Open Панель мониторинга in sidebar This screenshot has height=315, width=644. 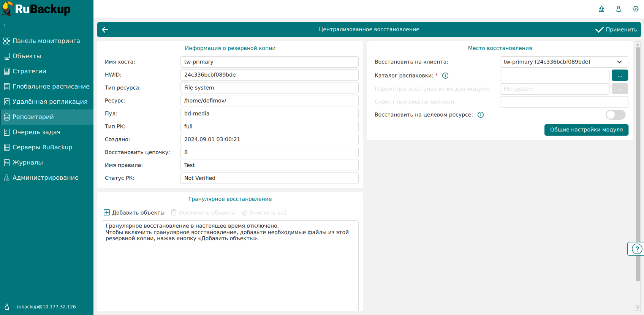(x=46, y=41)
